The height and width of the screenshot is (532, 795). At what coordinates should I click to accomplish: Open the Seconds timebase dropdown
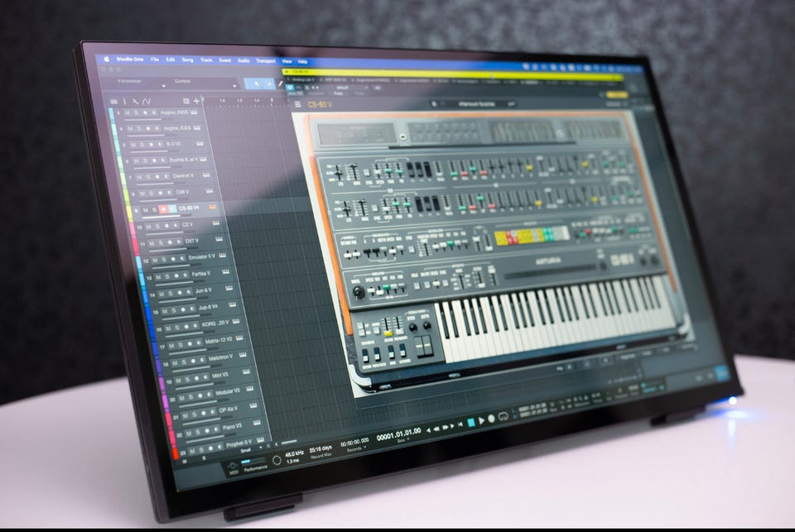point(356,449)
